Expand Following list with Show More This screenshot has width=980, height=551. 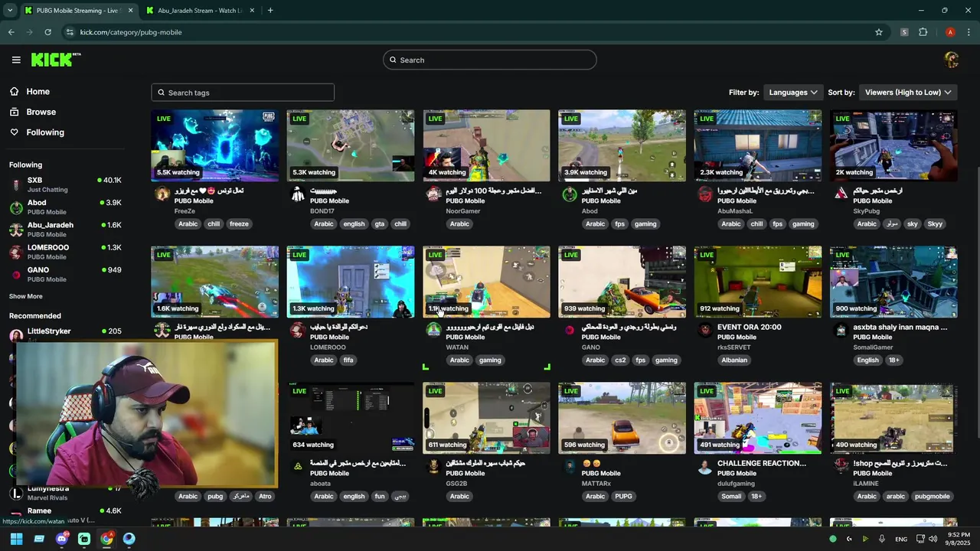click(26, 296)
